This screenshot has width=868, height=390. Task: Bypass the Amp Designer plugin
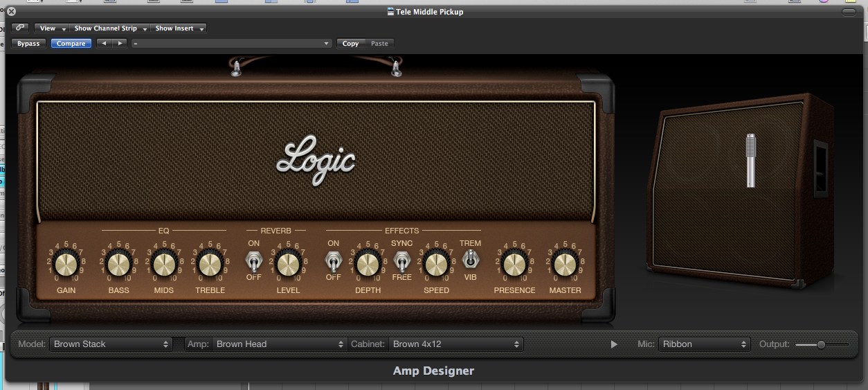28,44
